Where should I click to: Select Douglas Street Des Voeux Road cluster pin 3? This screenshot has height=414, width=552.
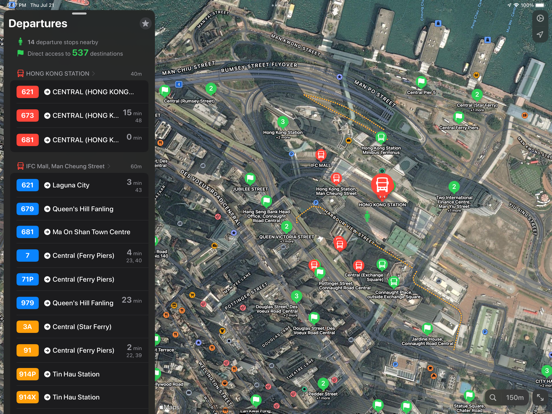[296, 296]
